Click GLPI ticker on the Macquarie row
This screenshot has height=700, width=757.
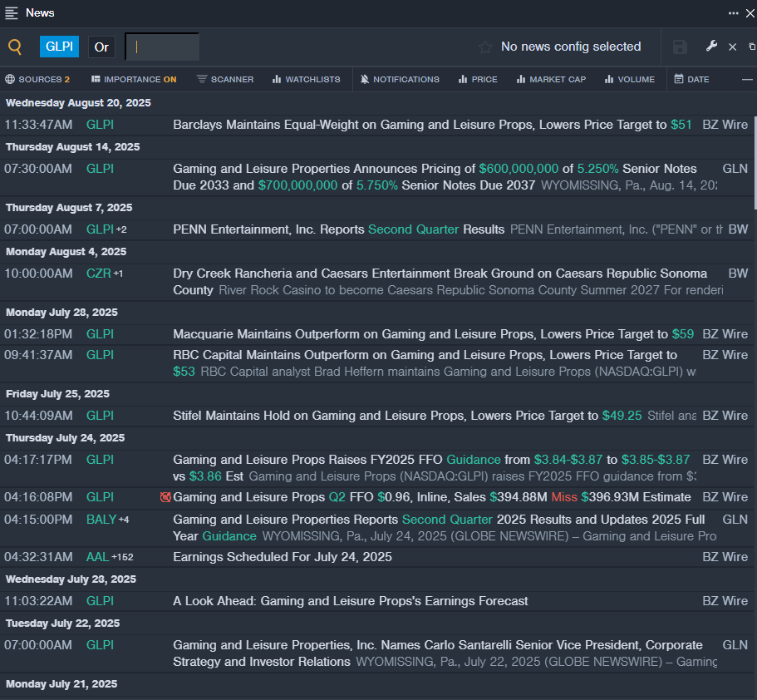click(100, 334)
